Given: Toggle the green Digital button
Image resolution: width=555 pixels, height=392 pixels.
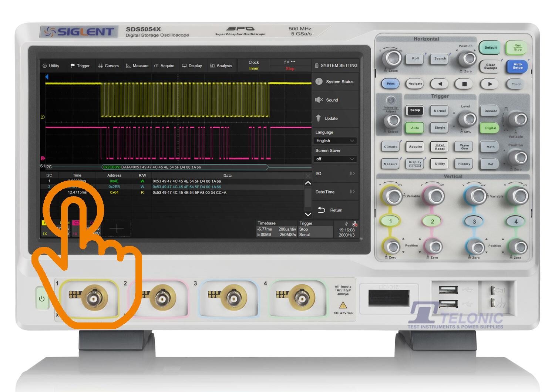Looking at the screenshot, I should click(x=491, y=128).
